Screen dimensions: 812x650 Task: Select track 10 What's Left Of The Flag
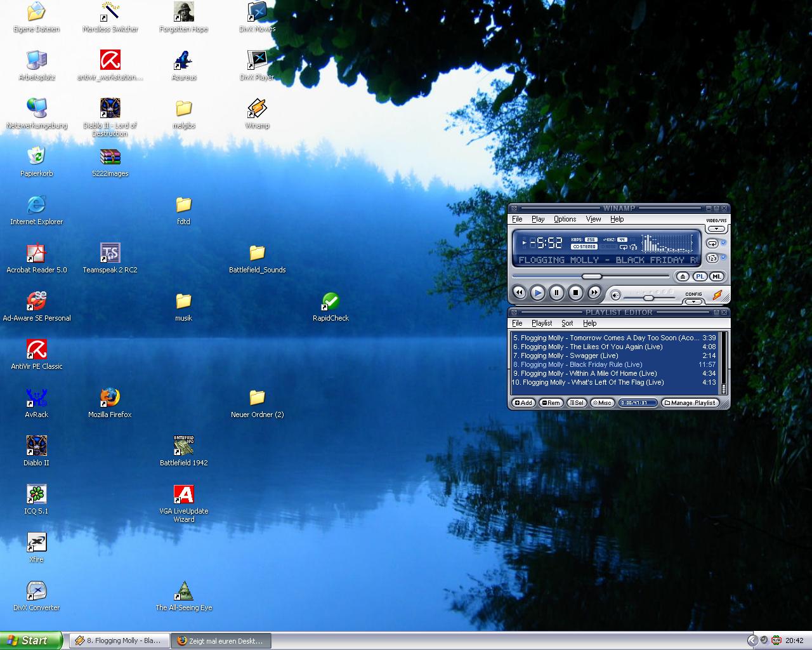point(614,382)
